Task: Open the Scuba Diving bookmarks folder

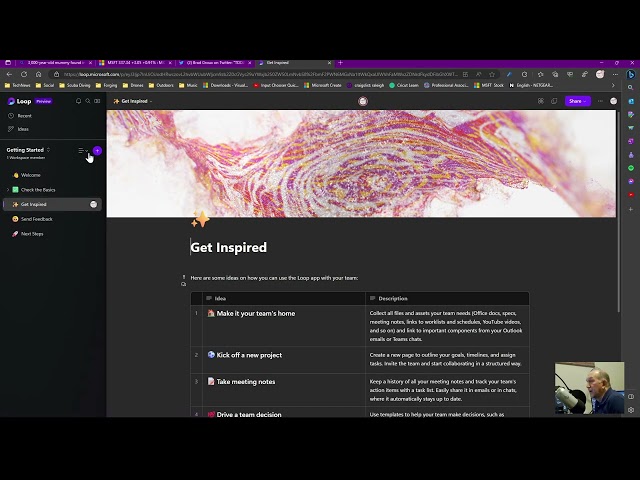Action: click(x=75, y=85)
